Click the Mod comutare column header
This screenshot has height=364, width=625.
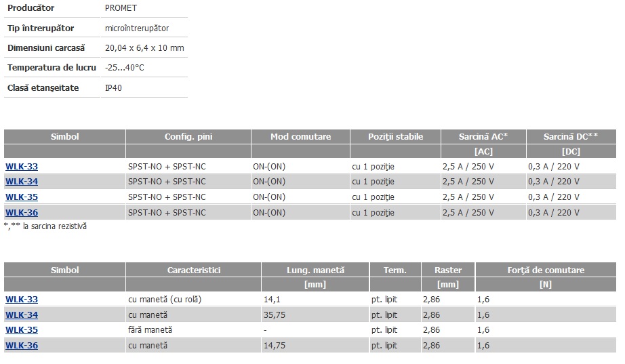[300, 137]
